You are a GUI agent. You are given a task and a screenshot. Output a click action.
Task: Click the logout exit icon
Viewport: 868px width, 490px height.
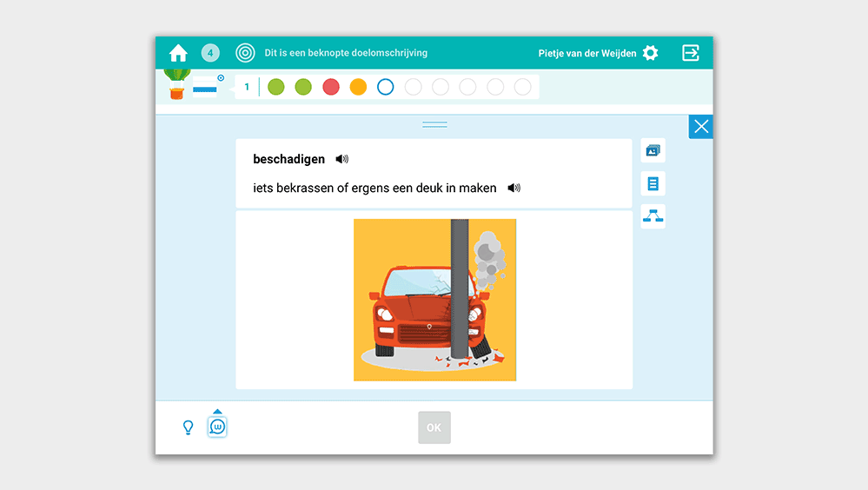pyautogui.click(x=690, y=53)
